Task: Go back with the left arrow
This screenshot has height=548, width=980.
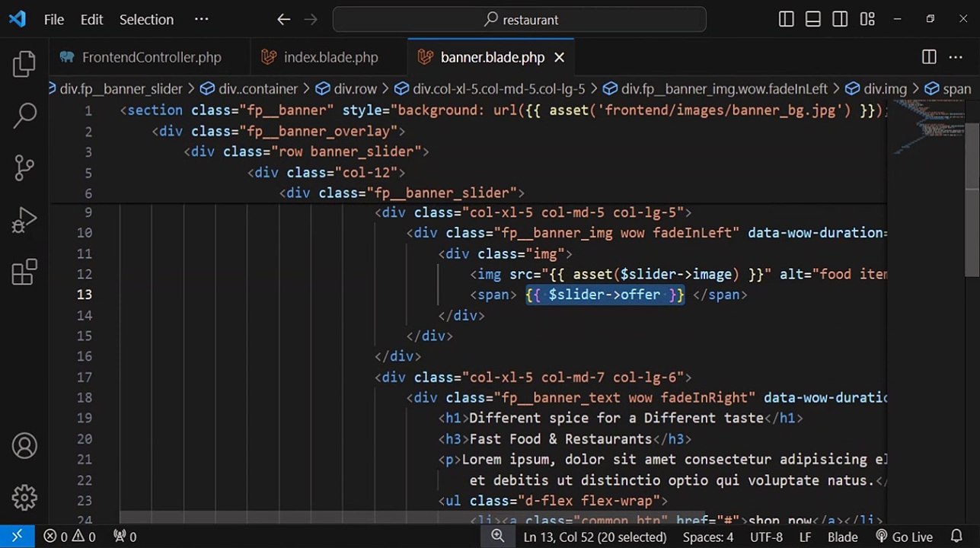Action: (283, 20)
